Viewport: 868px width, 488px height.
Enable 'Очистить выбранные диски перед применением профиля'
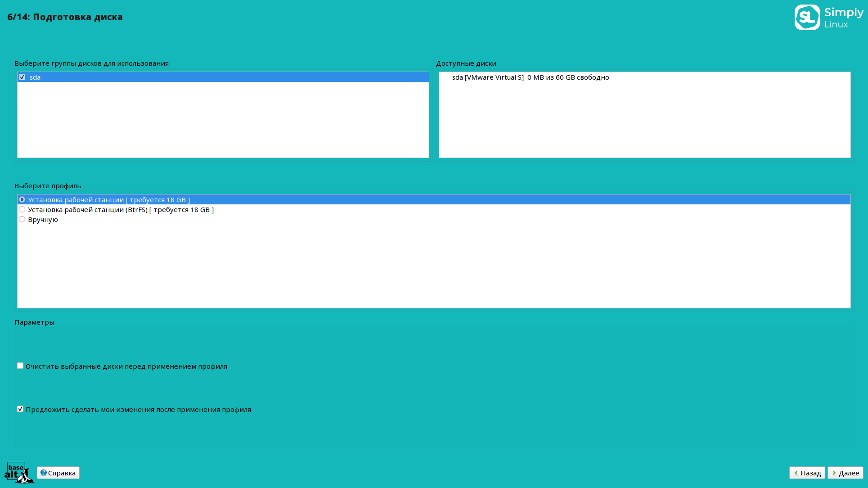(x=20, y=366)
